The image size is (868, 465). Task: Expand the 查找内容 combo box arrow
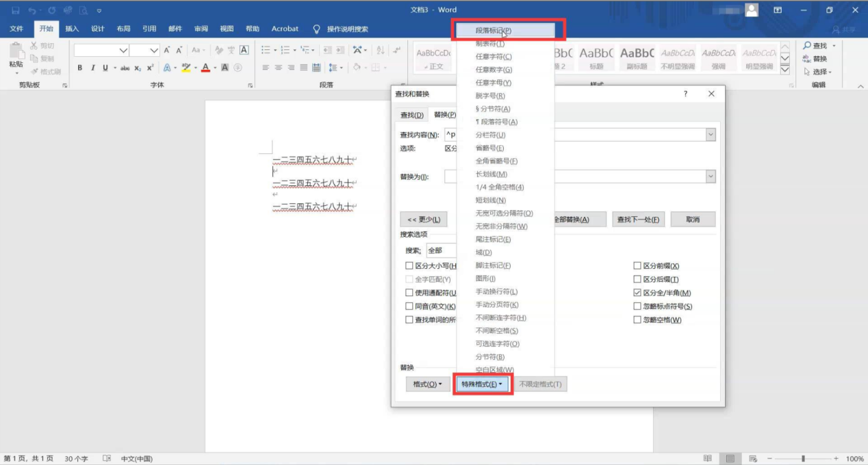point(710,135)
